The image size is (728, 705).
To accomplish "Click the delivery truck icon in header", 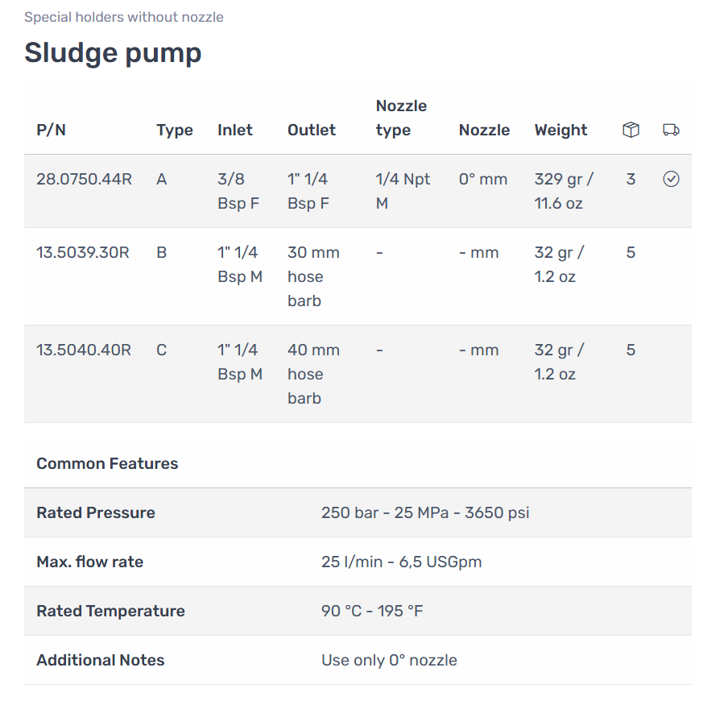I will coord(671,130).
